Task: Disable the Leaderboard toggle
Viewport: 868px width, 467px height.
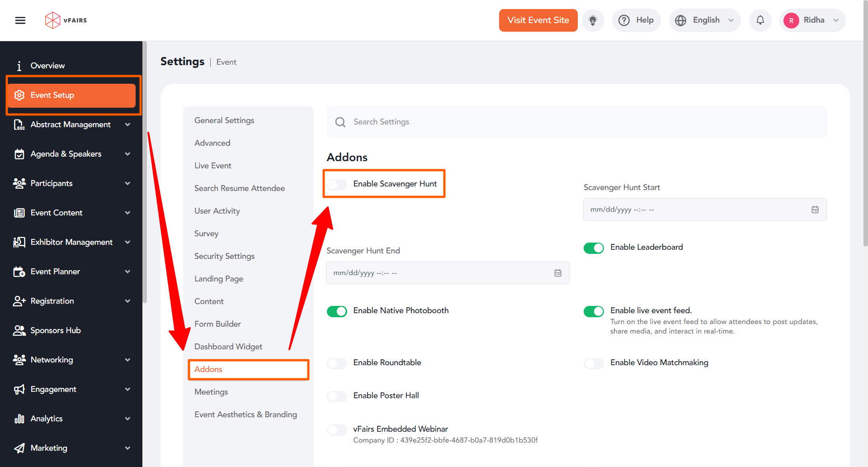Action: coord(594,248)
